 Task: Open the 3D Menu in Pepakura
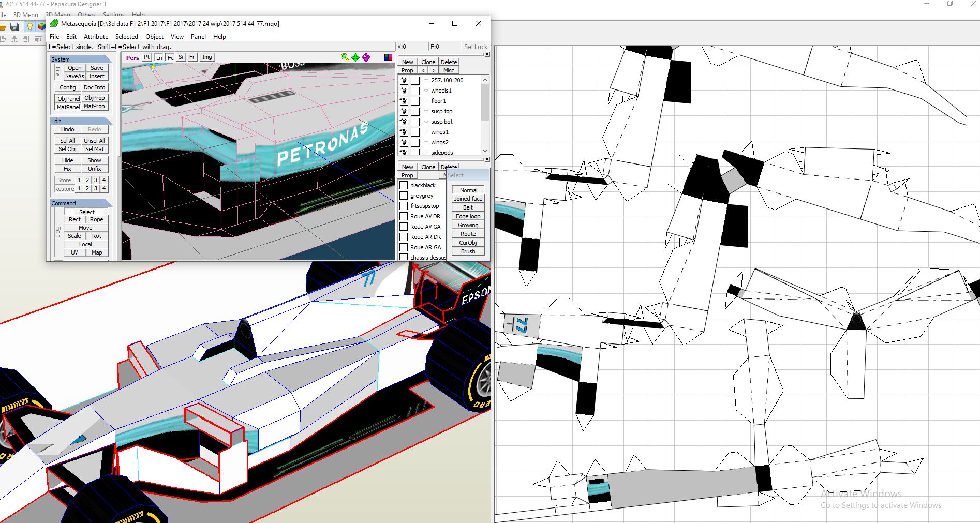tap(26, 15)
